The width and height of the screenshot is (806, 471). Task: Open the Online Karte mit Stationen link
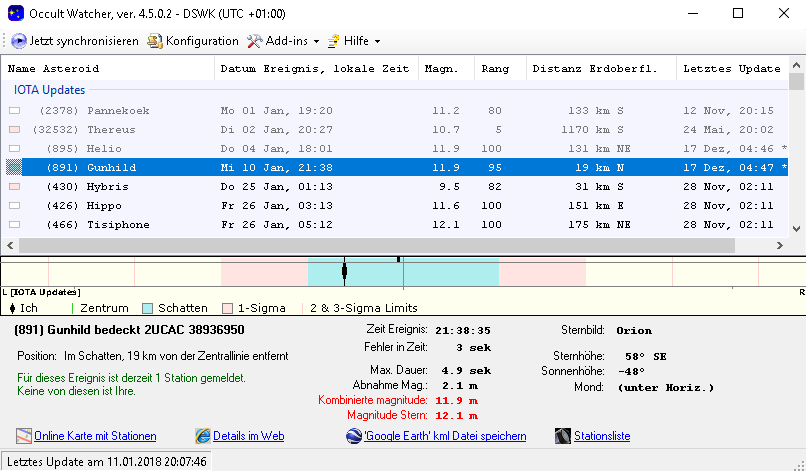95,436
